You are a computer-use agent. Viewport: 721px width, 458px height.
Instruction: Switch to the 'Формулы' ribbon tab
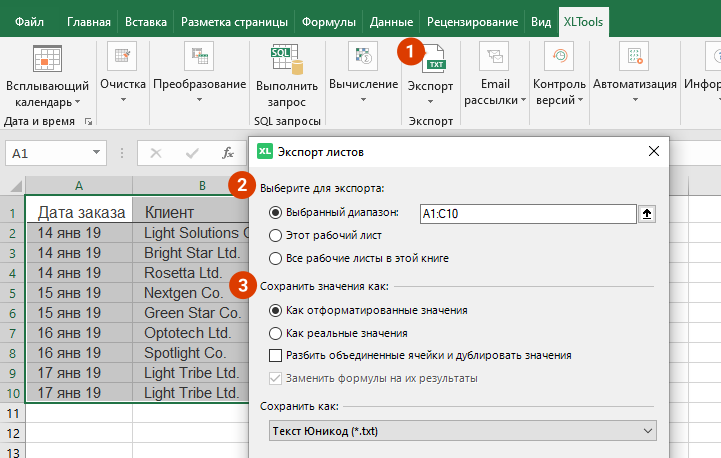pyautogui.click(x=327, y=21)
